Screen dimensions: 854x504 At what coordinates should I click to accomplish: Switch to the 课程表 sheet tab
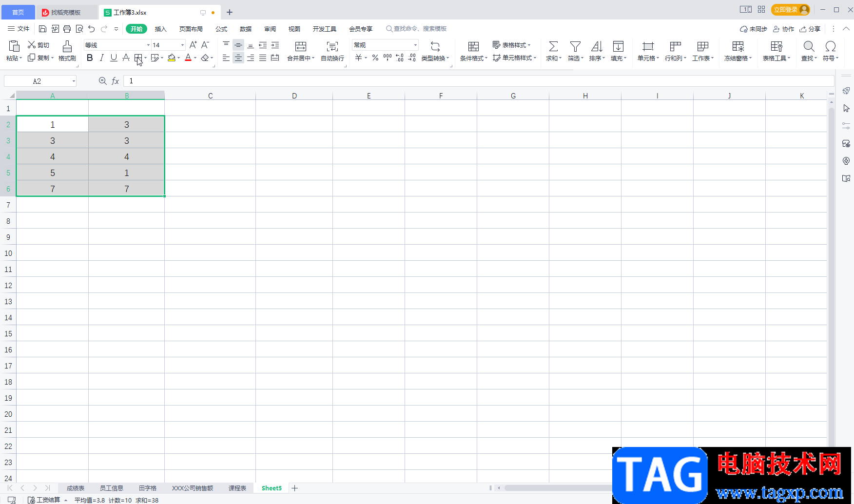[237, 488]
